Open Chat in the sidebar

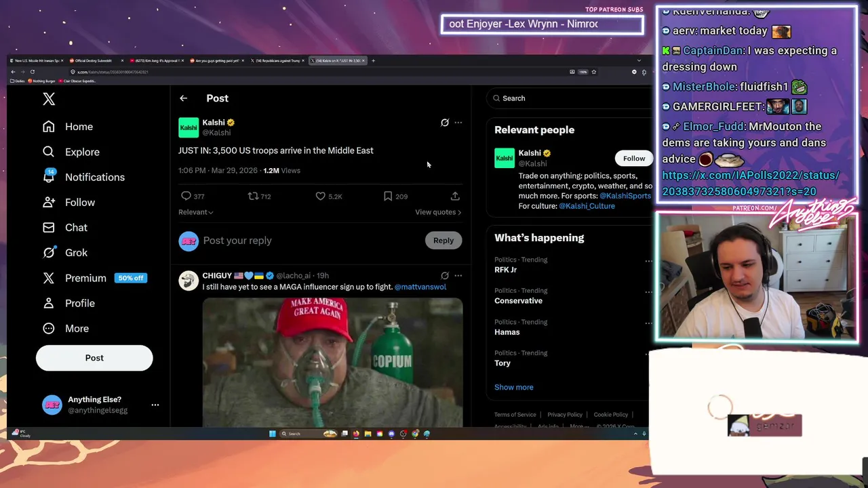(x=64, y=227)
